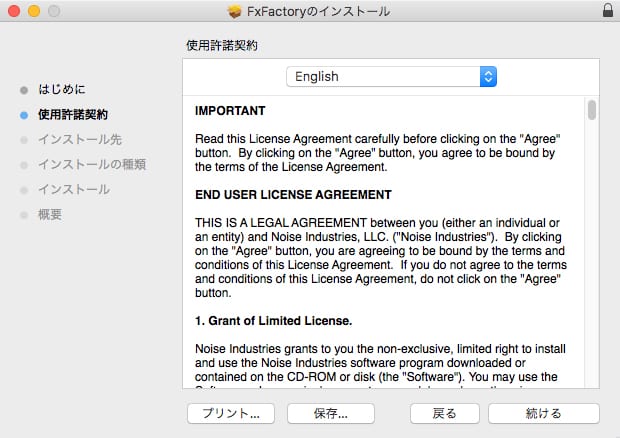Click the gray bullet beside はじめに
The height and width of the screenshot is (438, 620).
click(x=24, y=90)
